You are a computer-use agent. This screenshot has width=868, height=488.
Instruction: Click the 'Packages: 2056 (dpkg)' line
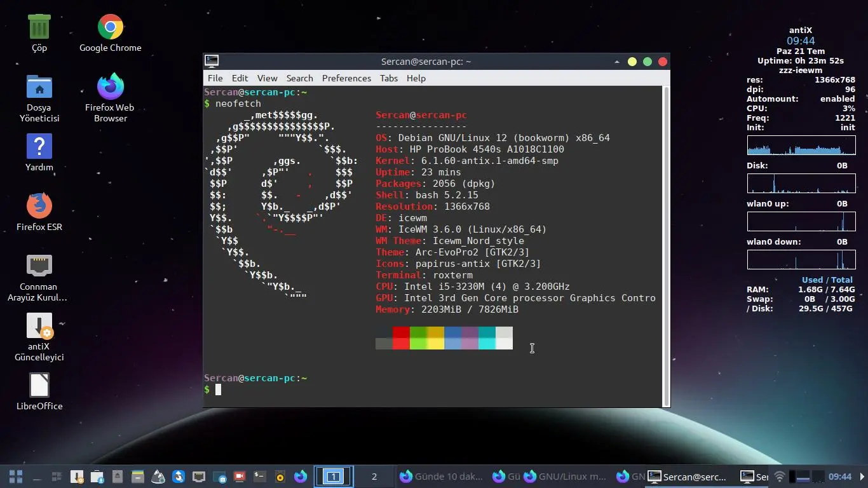[435, 184]
